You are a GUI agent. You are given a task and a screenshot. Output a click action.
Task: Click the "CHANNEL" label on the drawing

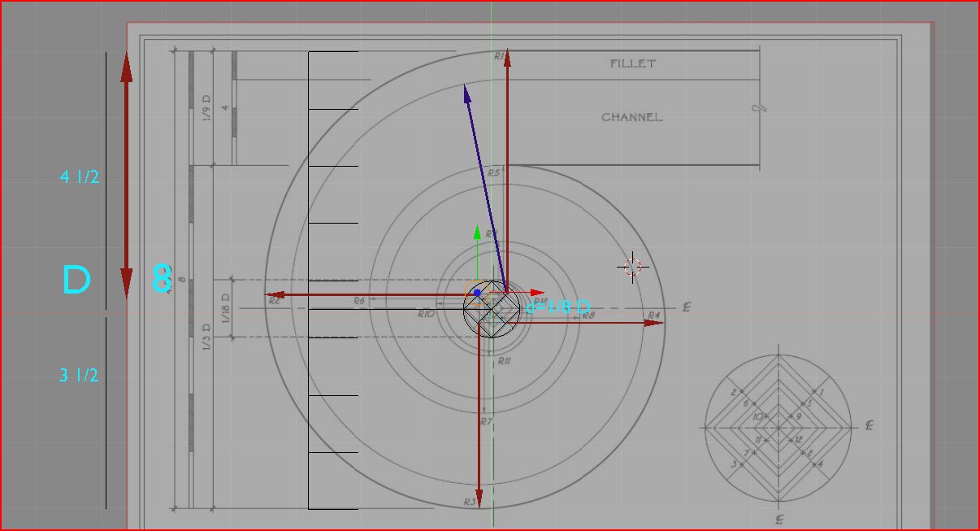pyautogui.click(x=631, y=117)
